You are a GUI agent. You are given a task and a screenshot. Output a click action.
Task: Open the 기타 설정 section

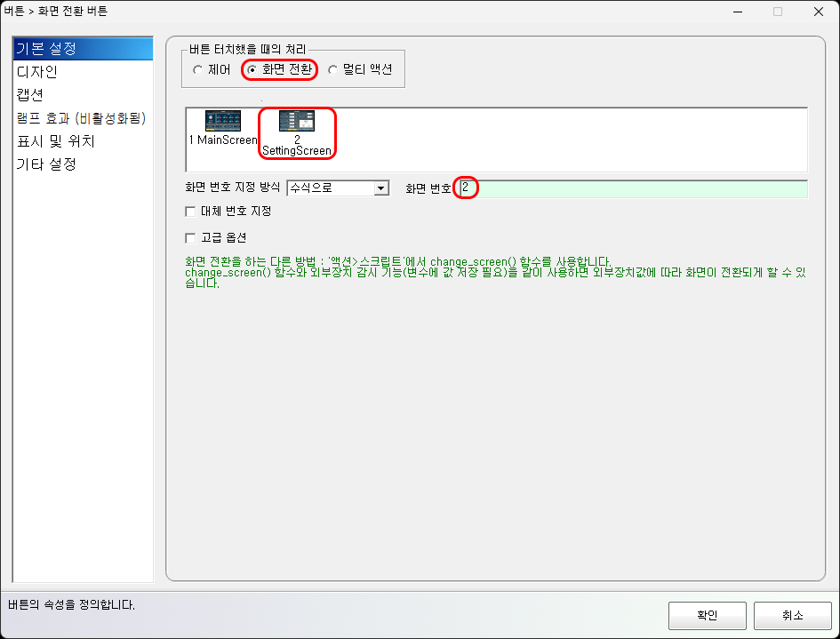(83, 164)
